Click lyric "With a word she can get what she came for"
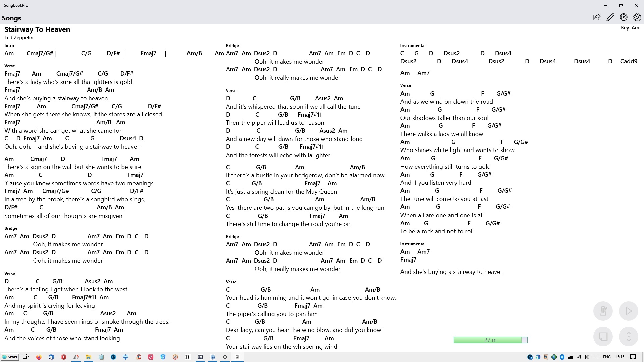 coord(63,131)
